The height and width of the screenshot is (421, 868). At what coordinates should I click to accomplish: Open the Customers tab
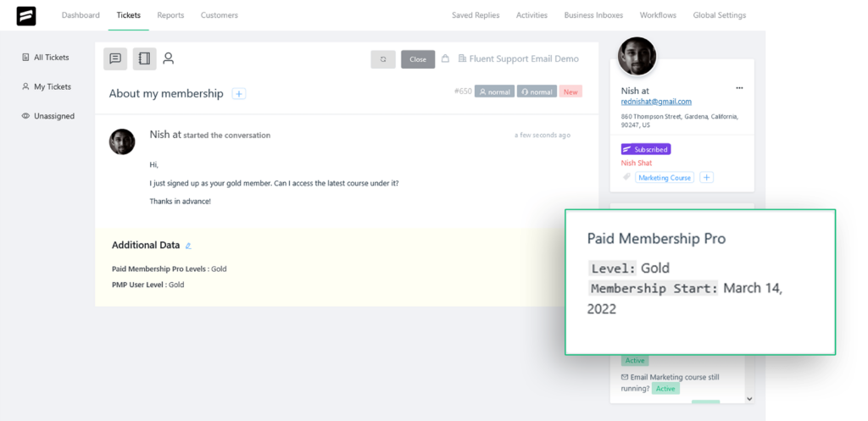220,15
